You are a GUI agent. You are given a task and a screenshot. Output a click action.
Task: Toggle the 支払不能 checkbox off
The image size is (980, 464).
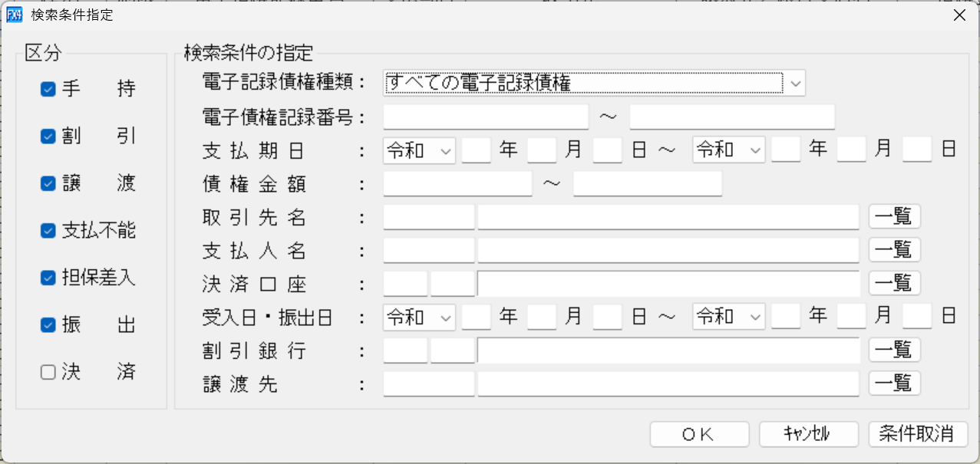point(48,230)
